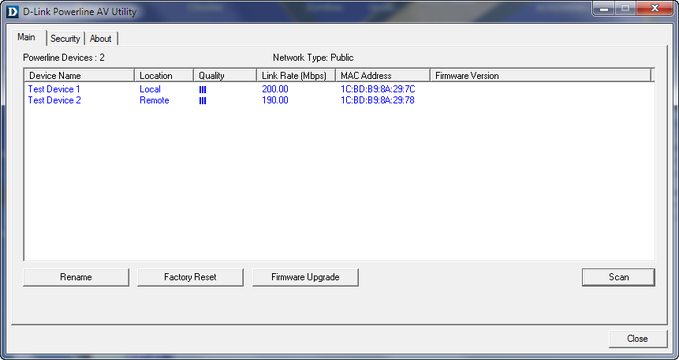Screen dimensions: 679x360
Task: Click quality bars icon for Test Device 1
Action: click(x=203, y=90)
